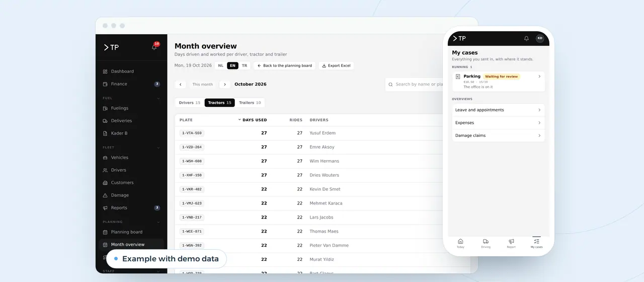Collapse the FUEL sidebar group
Viewport: 644px width, 282px height.
[158, 98]
